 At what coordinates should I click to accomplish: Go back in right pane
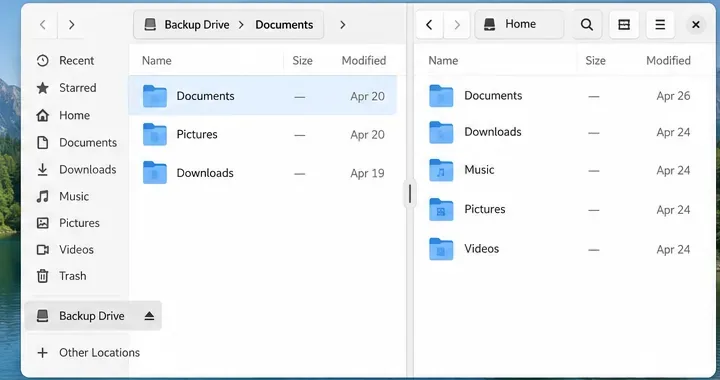429,24
